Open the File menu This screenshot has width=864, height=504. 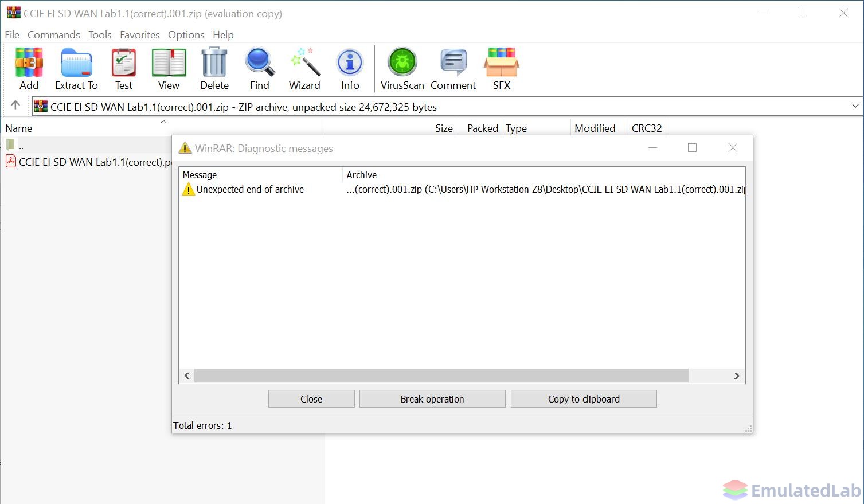point(12,35)
